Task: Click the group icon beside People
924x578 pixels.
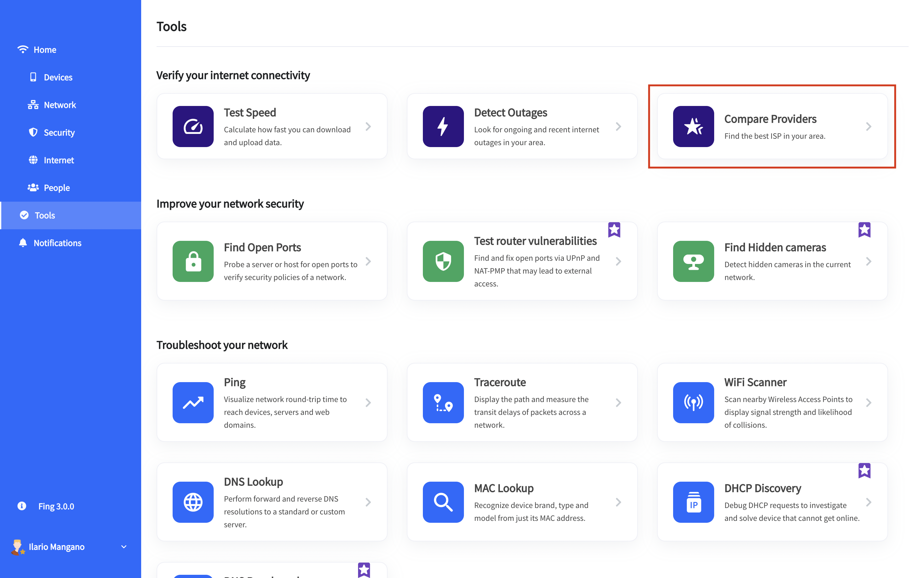Action: [x=33, y=187]
